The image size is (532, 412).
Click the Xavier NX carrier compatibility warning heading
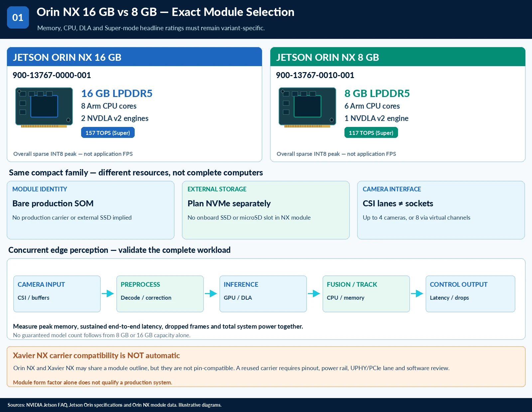point(96,356)
